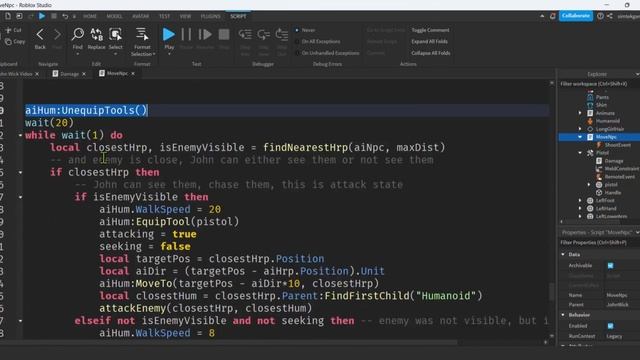640x360 pixels.
Task: Click Collapse All Folds action
Action: point(431,53)
